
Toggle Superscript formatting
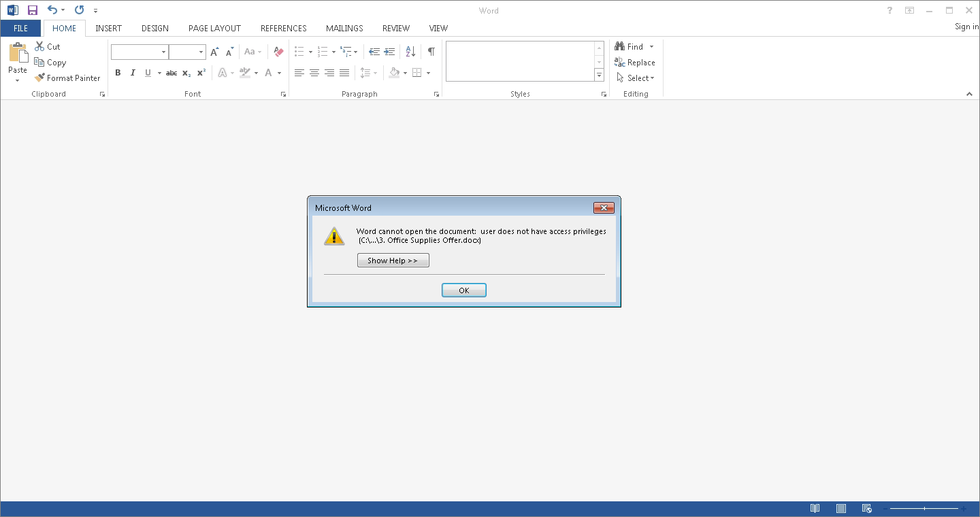click(201, 73)
